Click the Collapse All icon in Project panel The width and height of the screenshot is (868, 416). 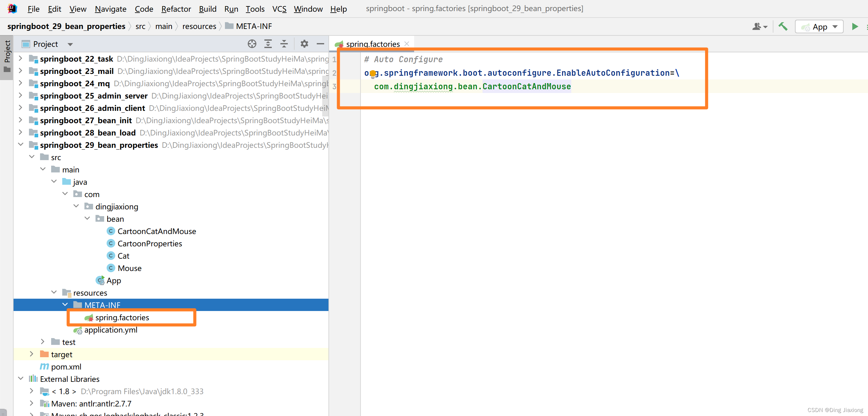tap(284, 44)
